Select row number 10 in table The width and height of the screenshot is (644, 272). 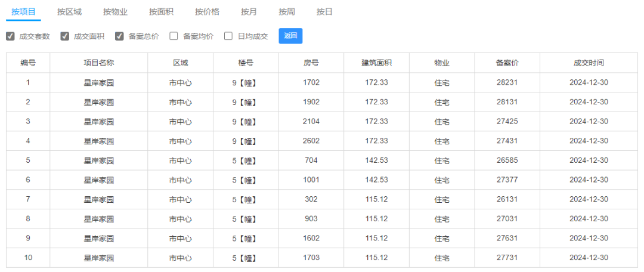322,258
